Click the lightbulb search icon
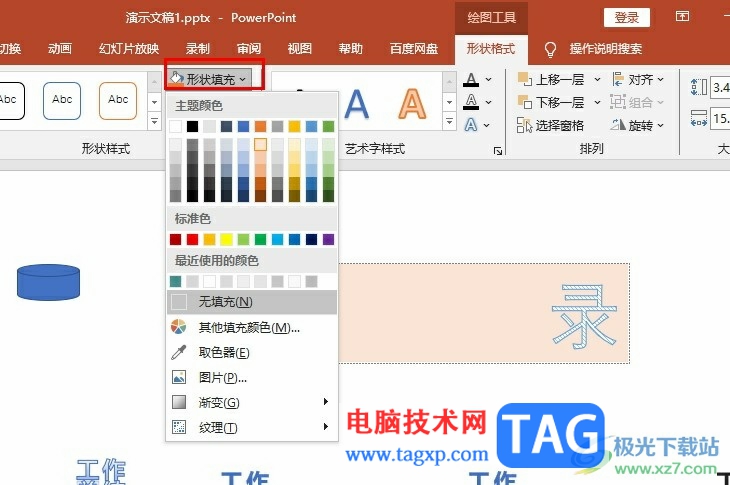 550,49
